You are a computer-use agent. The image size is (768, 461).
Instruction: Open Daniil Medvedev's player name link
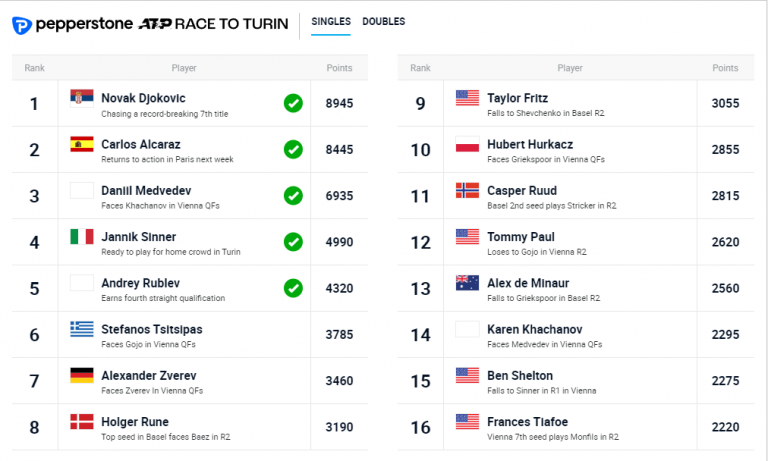(x=146, y=190)
